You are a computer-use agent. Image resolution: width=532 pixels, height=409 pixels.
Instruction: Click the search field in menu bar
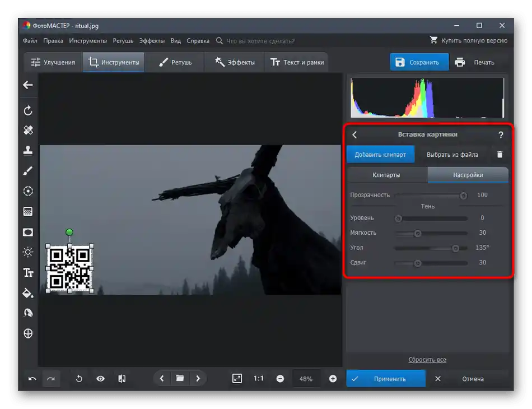[260, 41]
